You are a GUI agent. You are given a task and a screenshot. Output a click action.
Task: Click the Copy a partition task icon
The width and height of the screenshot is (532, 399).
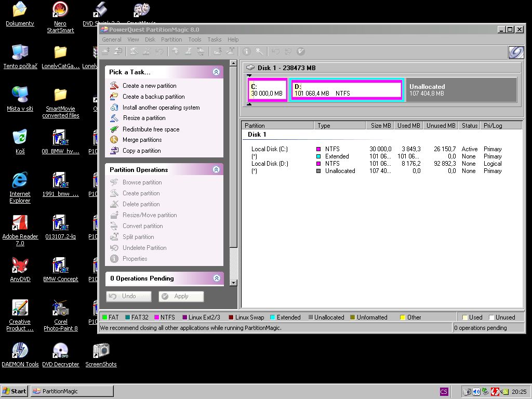point(114,150)
